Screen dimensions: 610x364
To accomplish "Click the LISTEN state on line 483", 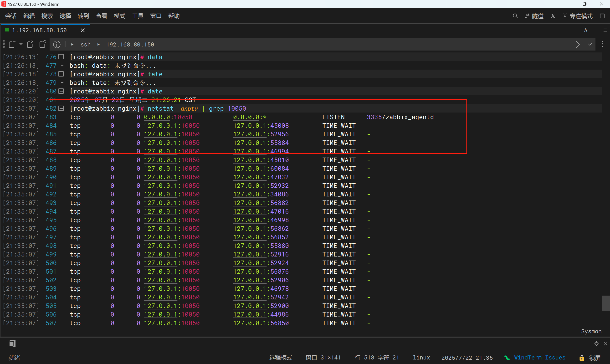I will pos(333,117).
